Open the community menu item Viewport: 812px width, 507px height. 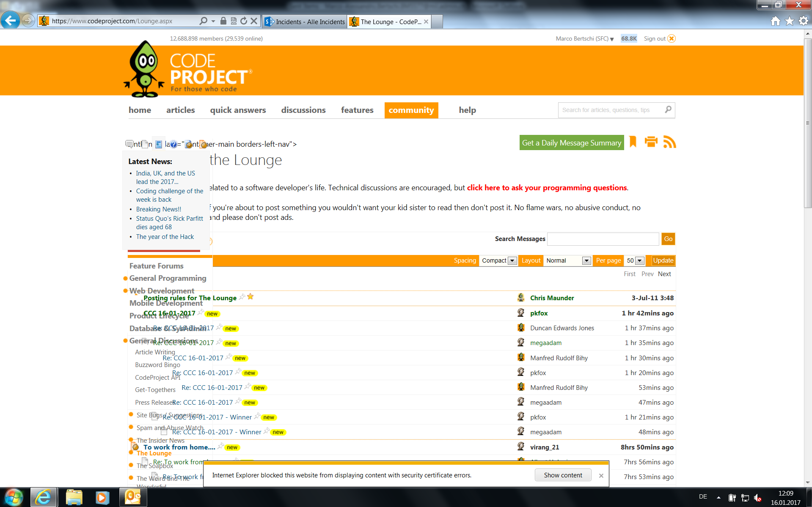[x=411, y=110]
